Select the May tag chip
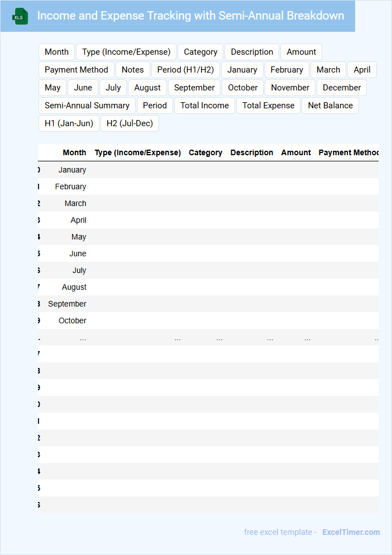Viewport: 392px width, 555px height. [52, 88]
